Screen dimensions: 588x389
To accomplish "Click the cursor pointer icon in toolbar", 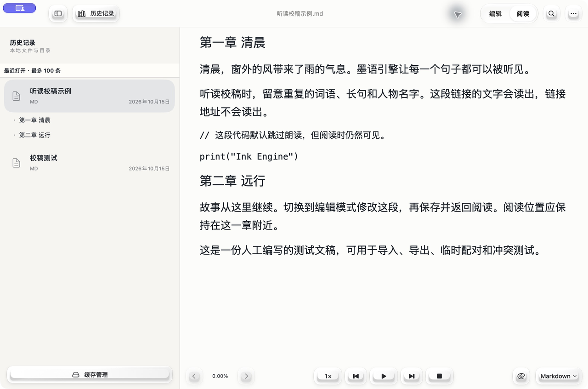I will [458, 15].
